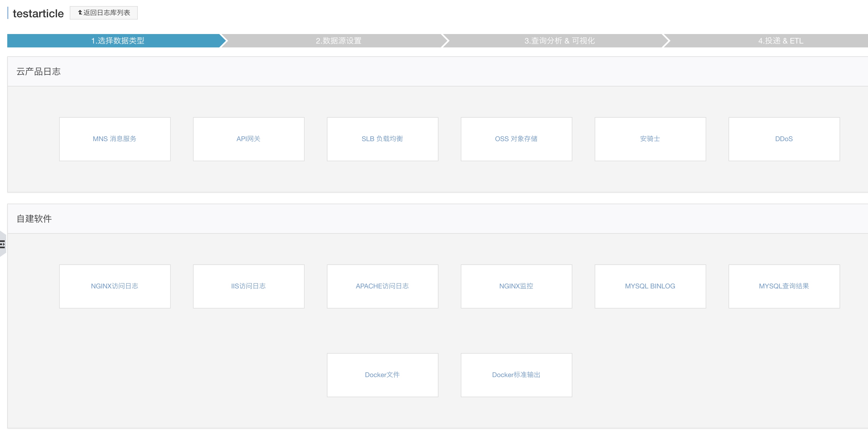The image size is (868, 434).
Task: Open step 4.投递 & ETL
Action: click(x=780, y=41)
